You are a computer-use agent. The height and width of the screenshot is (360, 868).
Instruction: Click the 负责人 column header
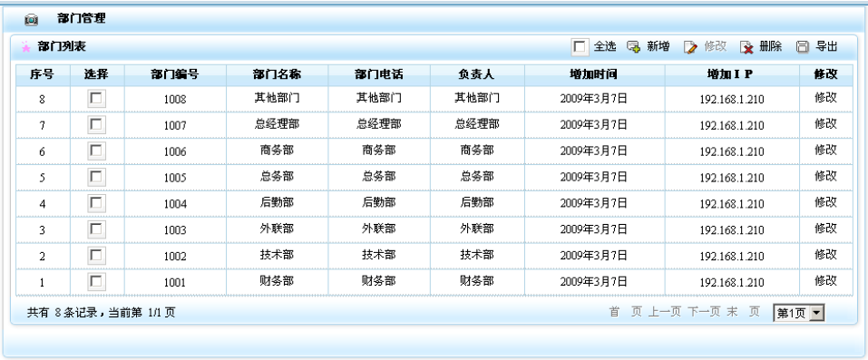click(476, 74)
